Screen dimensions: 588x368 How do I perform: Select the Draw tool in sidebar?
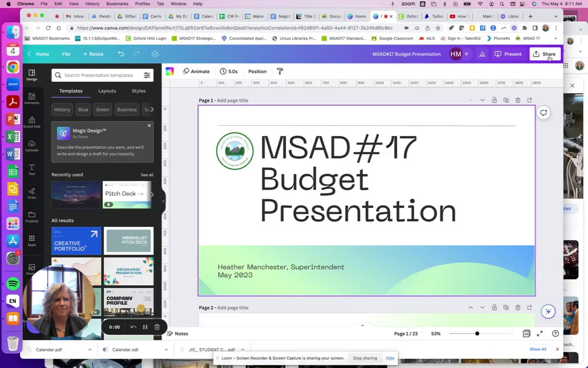[32, 193]
